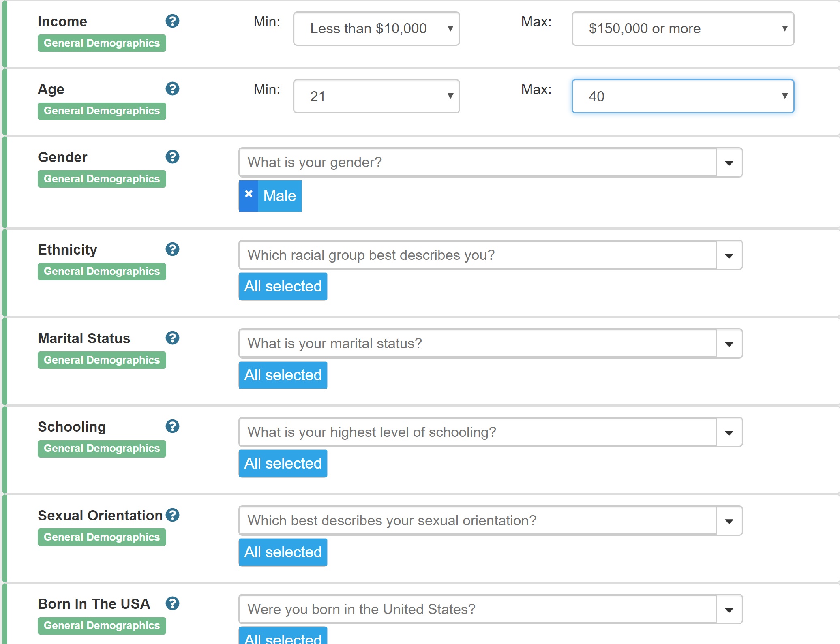
Task: Click the Income 'Min:' label
Action: coord(267,21)
